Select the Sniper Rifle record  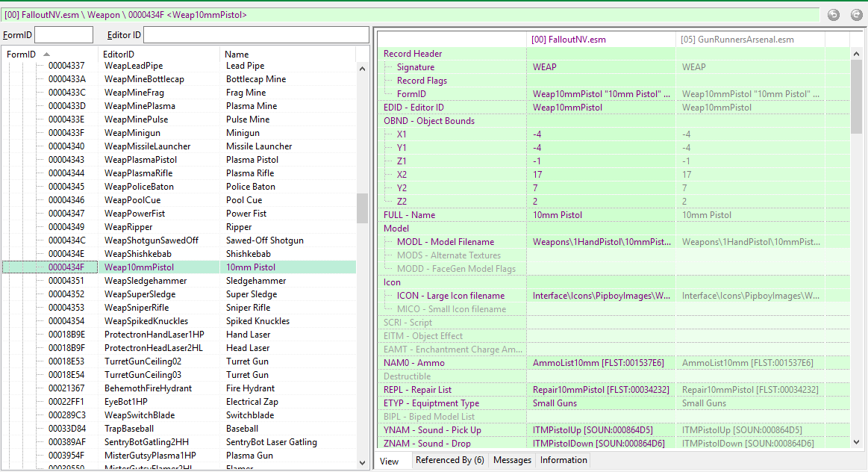tap(179, 308)
